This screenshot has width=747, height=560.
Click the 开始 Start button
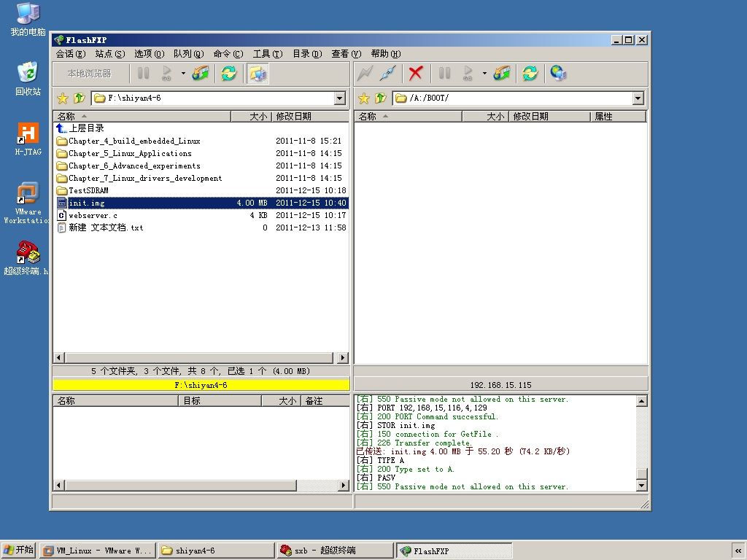click(18, 550)
